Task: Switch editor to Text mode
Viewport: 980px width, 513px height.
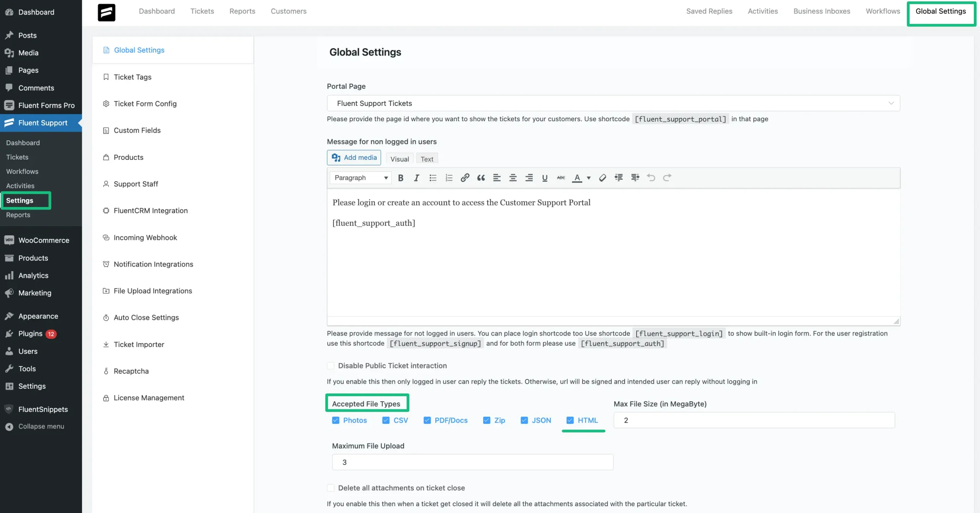Action: 427,159
